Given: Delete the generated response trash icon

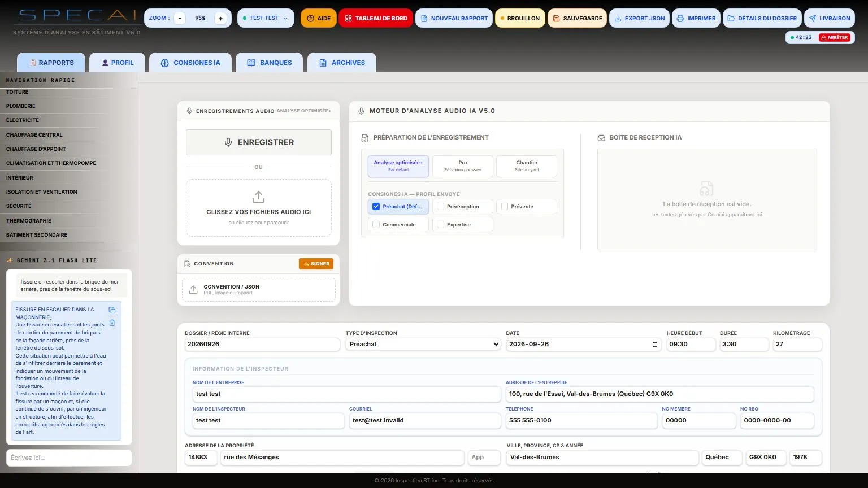Looking at the screenshot, I should [x=112, y=323].
